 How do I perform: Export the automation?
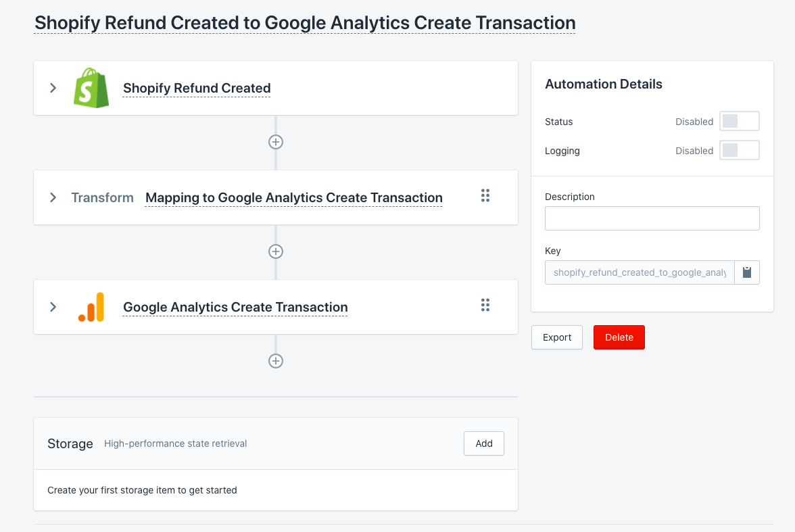click(x=557, y=337)
